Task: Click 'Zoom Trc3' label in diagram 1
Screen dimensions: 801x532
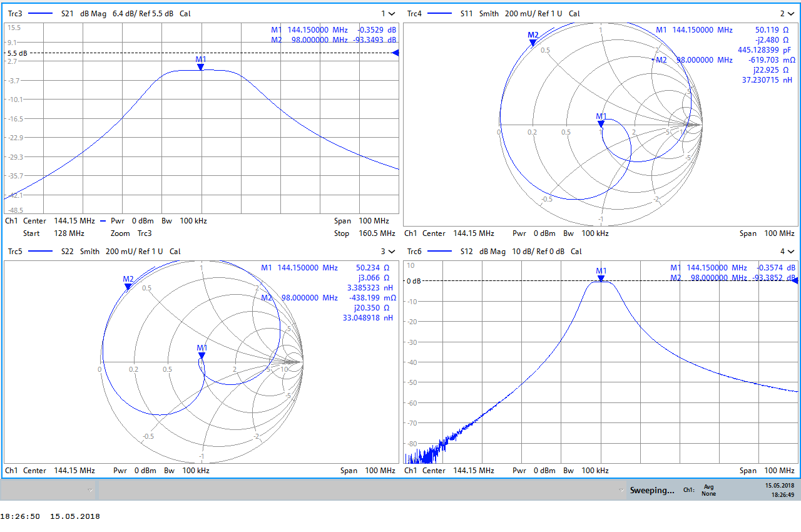Action: click(131, 233)
